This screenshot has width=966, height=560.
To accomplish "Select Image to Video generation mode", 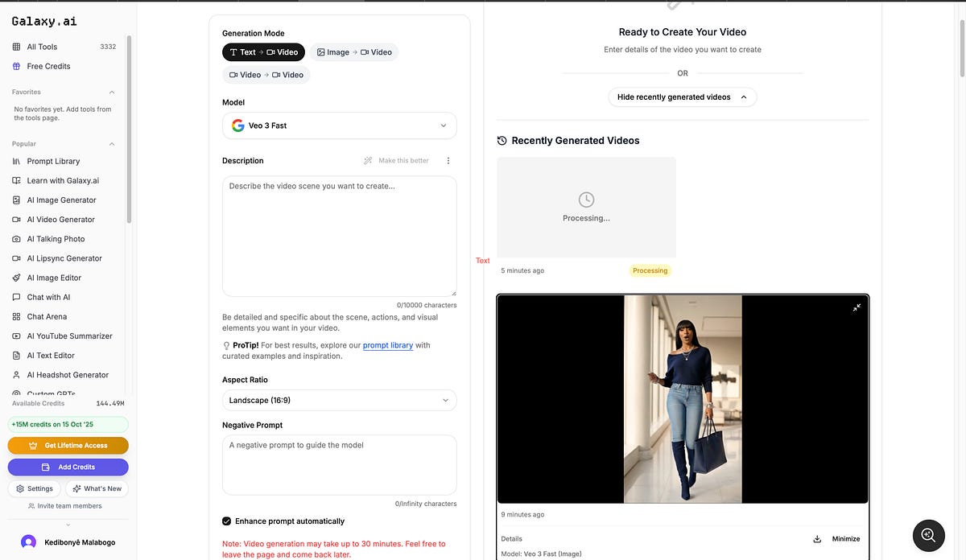I will pos(354,52).
